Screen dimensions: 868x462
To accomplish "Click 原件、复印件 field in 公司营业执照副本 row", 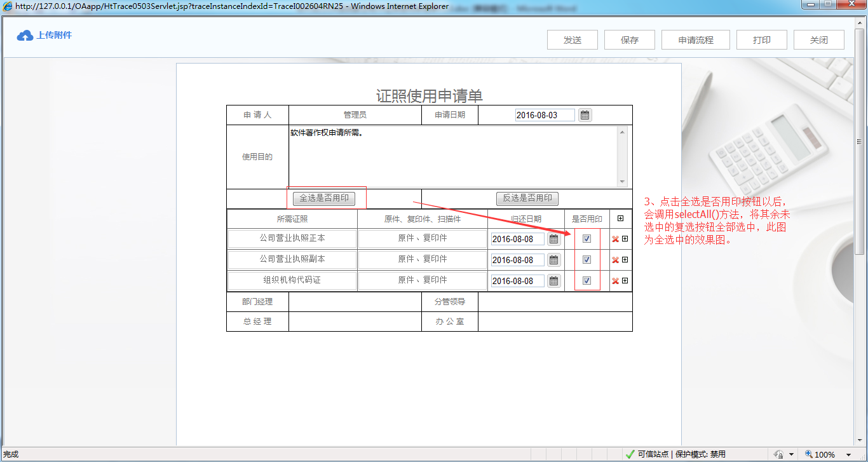I will (x=423, y=259).
